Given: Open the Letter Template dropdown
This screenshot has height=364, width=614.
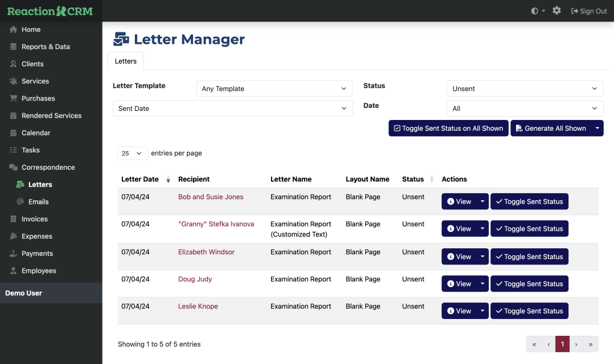Looking at the screenshot, I should coord(274,89).
